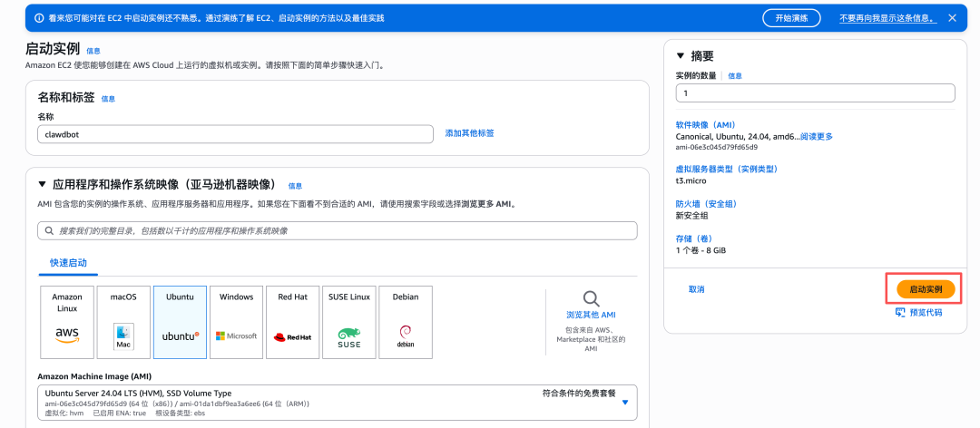980x428 pixels.
Task: Open the Ubuntu Server 24.04 AMI dropdown
Action: (338, 403)
